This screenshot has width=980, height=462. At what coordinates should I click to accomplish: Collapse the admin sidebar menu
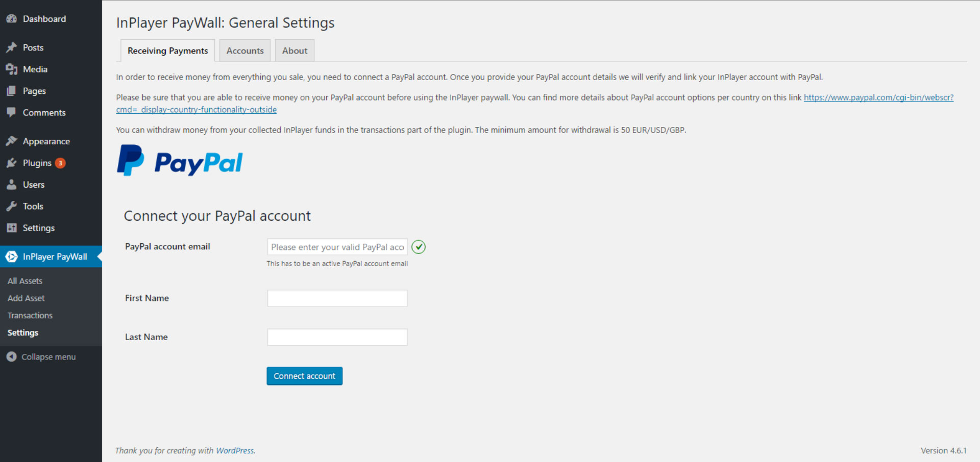point(48,357)
